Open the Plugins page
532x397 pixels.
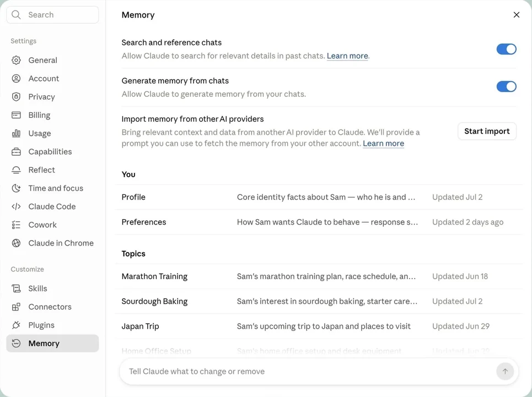(x=52, y=325)
